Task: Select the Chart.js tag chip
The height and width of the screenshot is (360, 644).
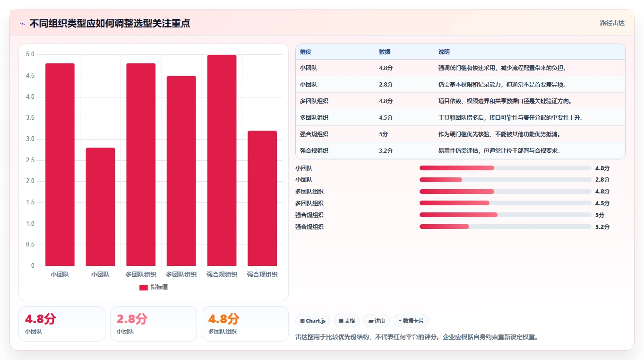Action: [x=313, y=321]
